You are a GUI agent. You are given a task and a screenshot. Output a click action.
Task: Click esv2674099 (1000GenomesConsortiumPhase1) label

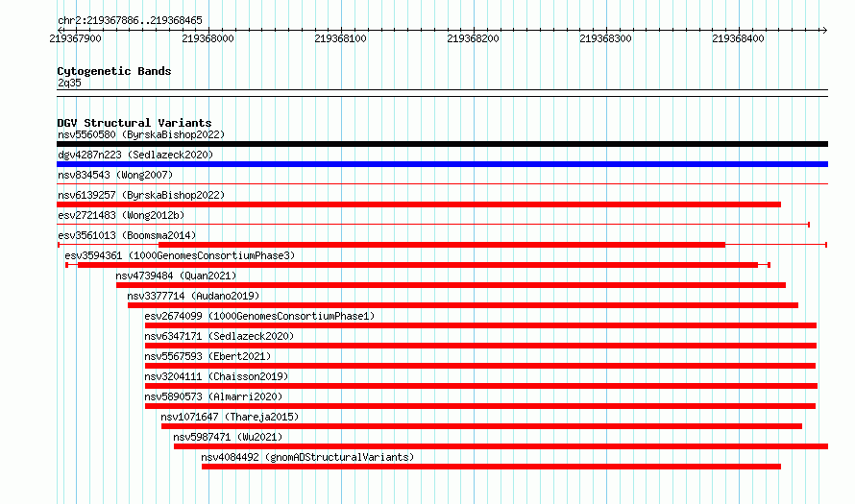(259, 316)
